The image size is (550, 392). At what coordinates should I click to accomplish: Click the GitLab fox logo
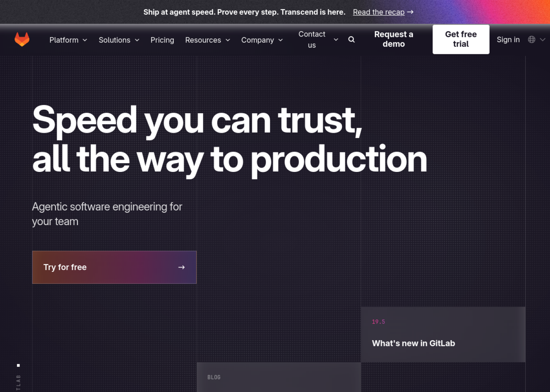22,39
